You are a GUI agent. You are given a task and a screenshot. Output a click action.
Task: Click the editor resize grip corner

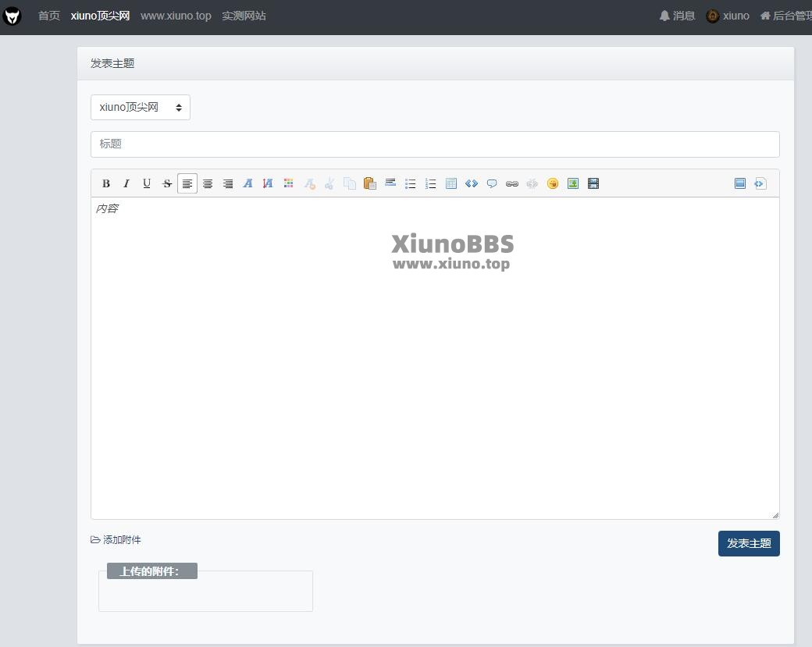pyautogui.click(x=775, y=515)
